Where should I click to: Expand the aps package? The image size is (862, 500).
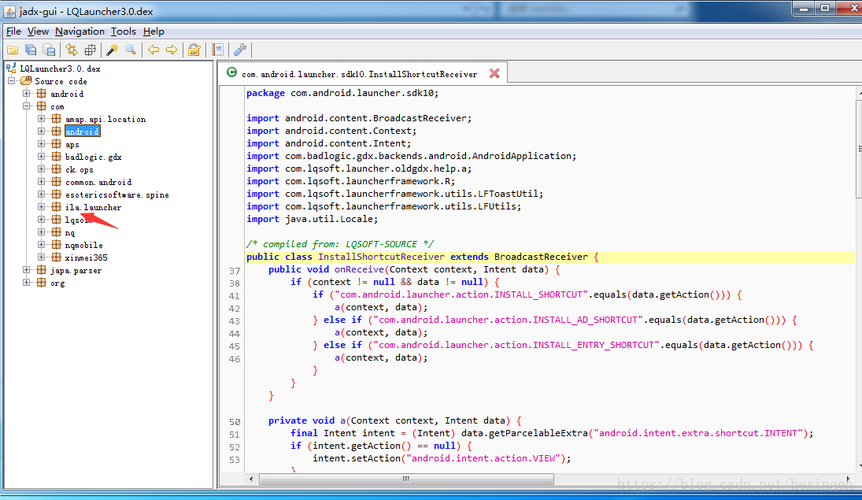41,144
